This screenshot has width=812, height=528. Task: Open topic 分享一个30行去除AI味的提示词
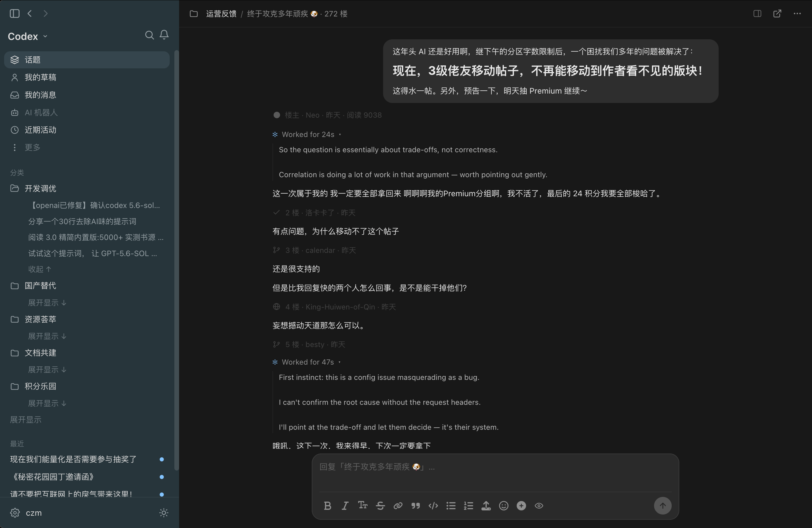(x=82, y=221)
